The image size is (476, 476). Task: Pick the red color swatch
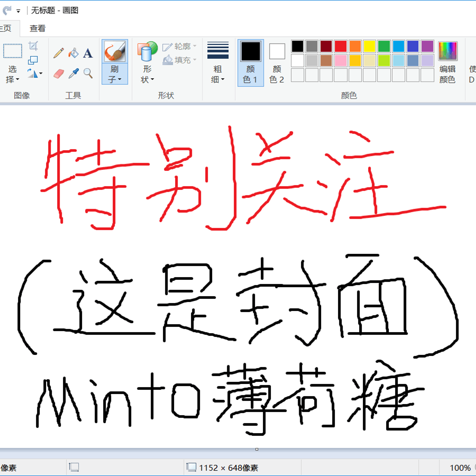(341, 47)
